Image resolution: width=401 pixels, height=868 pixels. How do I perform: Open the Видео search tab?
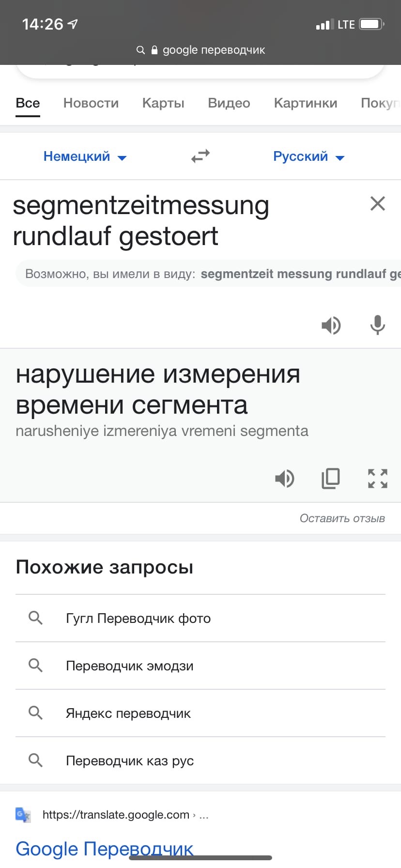(x=229, y=103)
